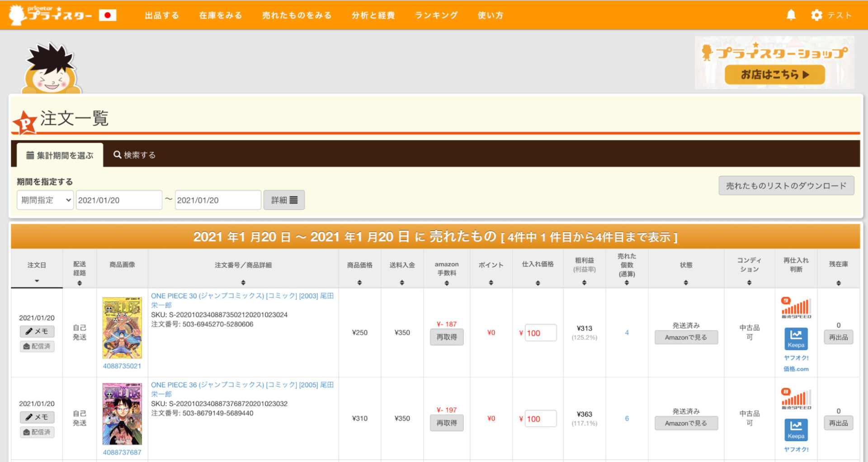Click end date input field
Screen dimensions: 868x462
click(x=218, y=200)
